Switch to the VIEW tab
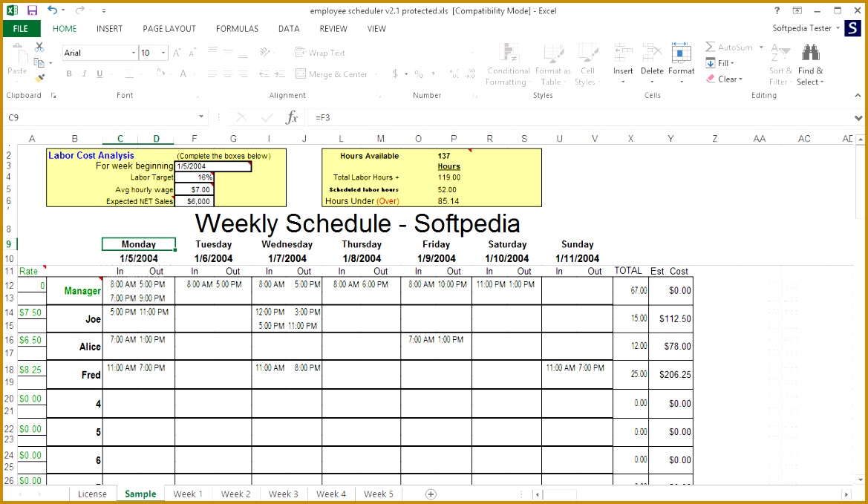 (x=376, y=29)
